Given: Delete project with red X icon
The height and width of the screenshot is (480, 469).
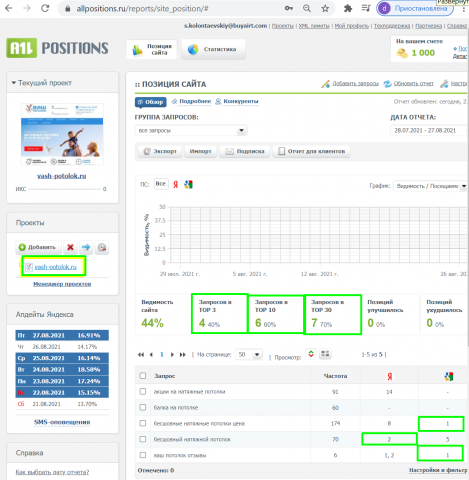Looking at the screenshot, I should (70, 247).
